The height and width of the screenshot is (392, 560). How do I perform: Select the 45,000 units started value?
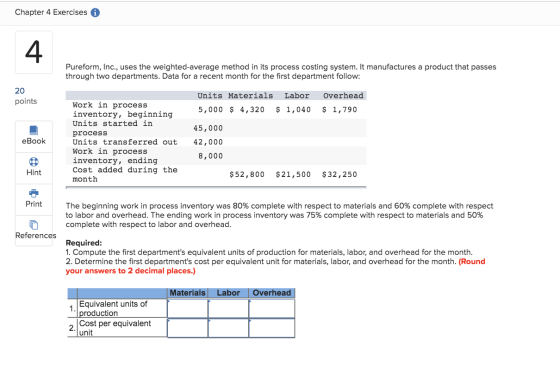tap(208, 128)
